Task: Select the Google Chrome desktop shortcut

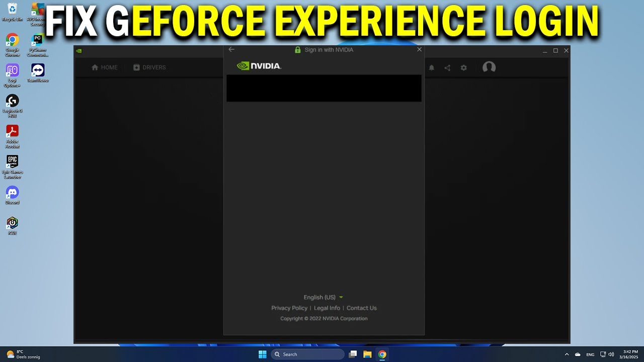Action: pyautogui.click(x=12, y=45)
